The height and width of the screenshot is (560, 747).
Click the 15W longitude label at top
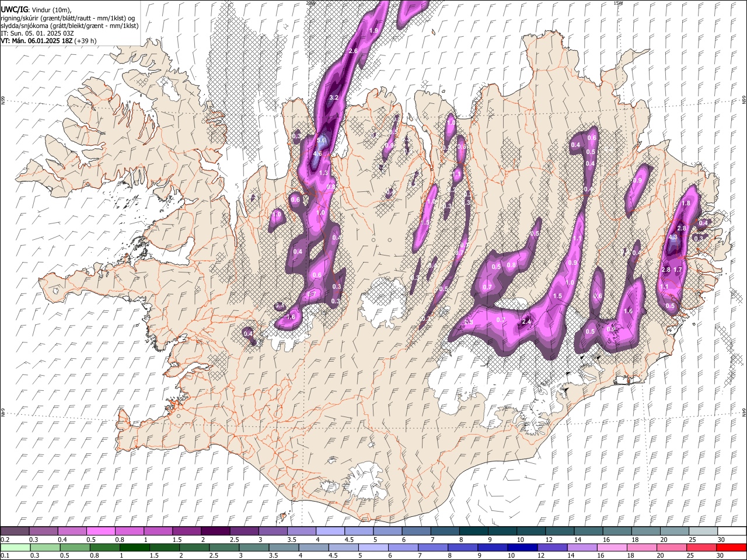(618, 3)
